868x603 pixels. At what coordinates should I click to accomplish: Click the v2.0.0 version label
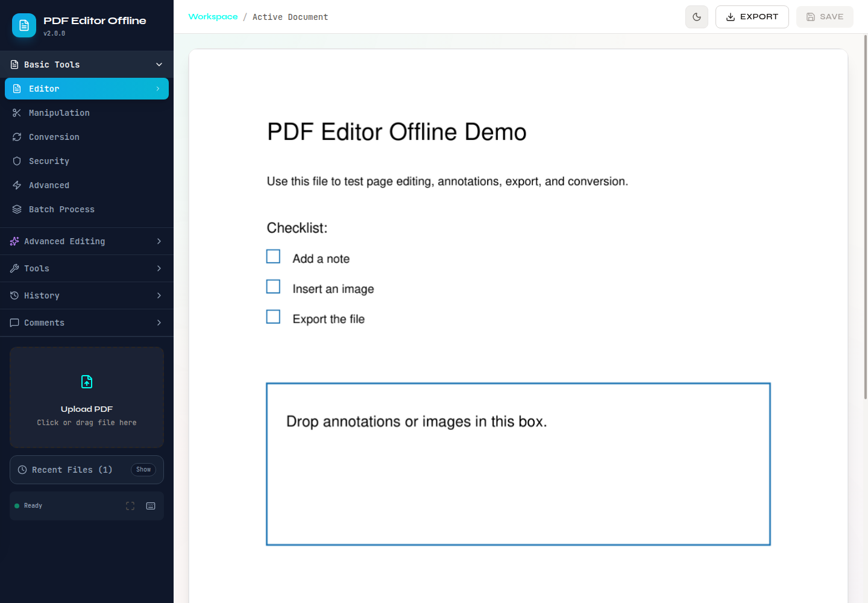(x=54, y=34)
